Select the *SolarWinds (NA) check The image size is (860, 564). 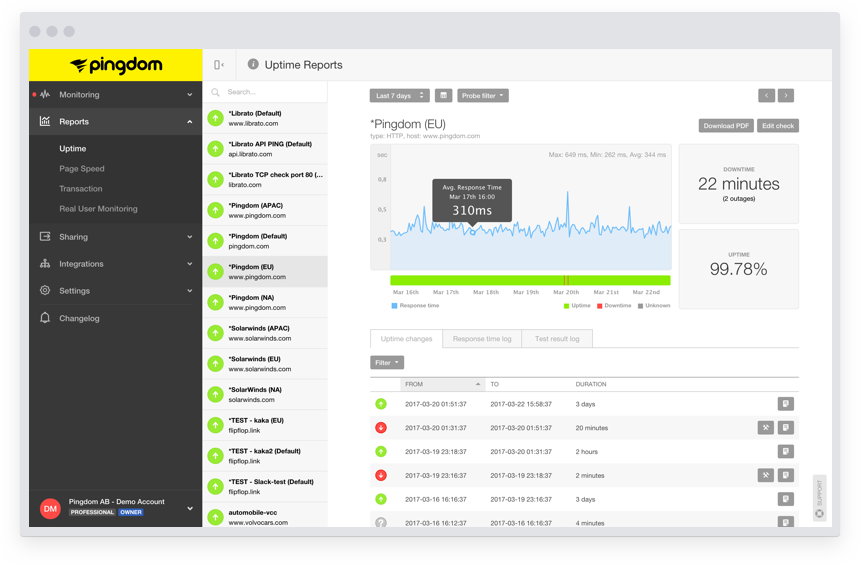click(x=265, y=394)
